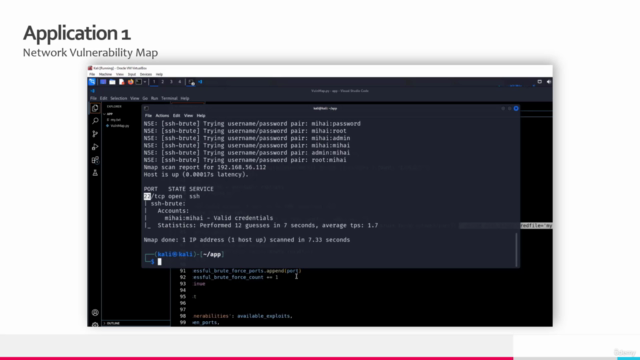This screenshot has height=360, width=640.
Task: Open VirtualBox Input menu
Action: coord(132,74)
